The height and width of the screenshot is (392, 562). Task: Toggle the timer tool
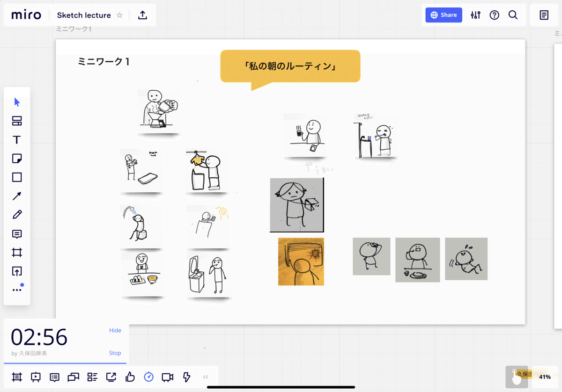tap(148, 377)
